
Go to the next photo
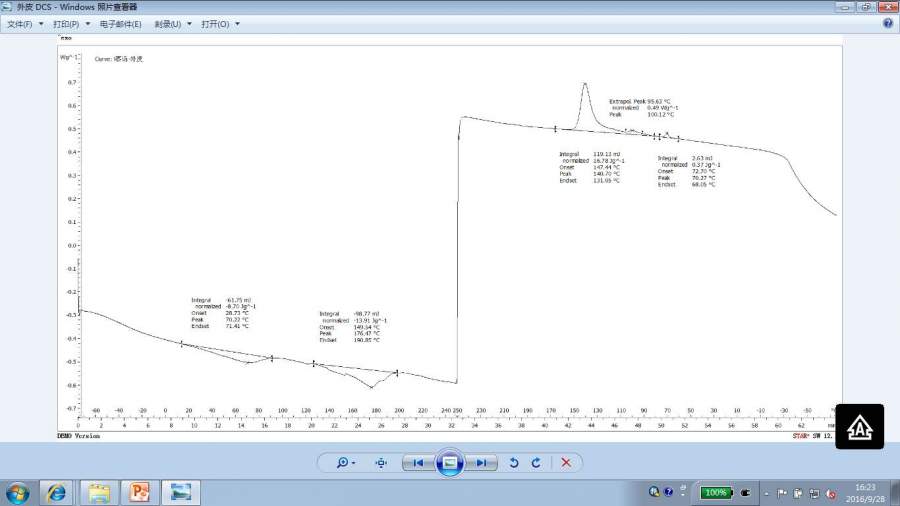tap(481, 462)
